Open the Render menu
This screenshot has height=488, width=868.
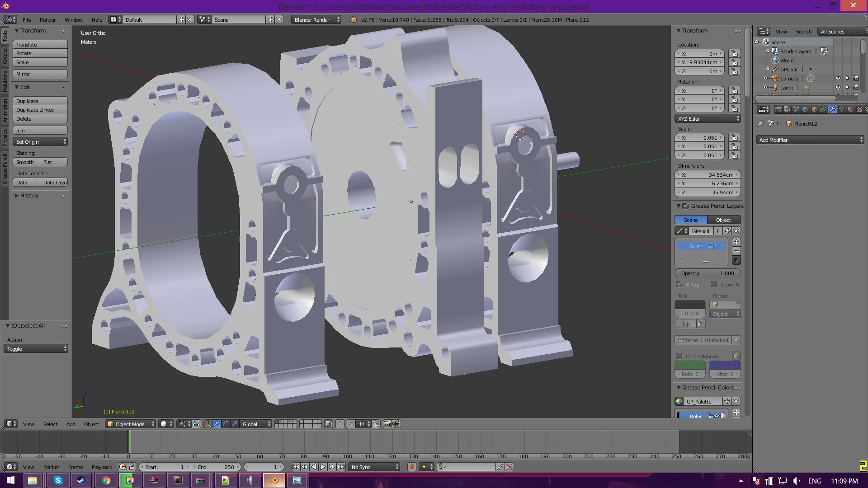click(47, 20)
